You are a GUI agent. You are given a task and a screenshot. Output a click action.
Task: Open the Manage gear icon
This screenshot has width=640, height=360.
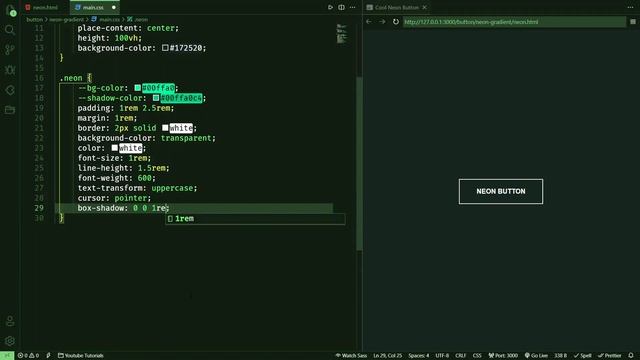pyautogui.click(x=10, y=341)
